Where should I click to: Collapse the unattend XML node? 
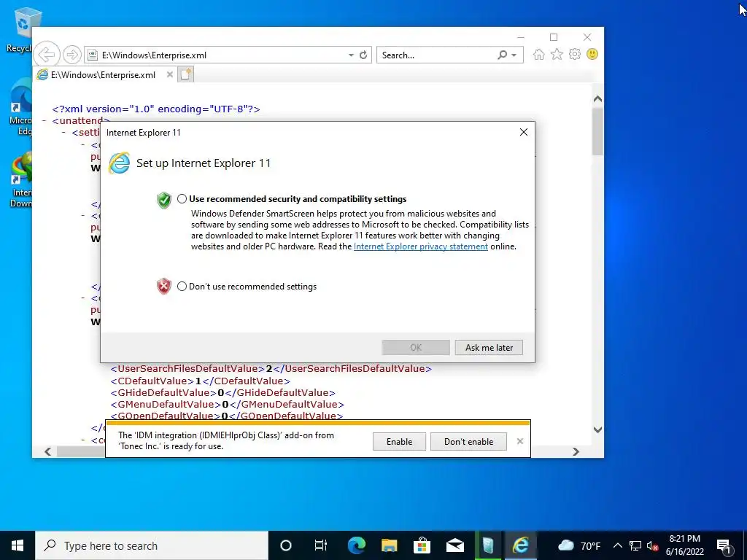tap(44, 120)
